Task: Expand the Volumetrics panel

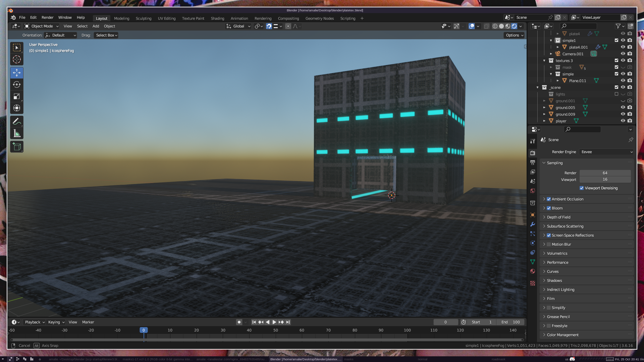Action: click(x=557, y=253)
